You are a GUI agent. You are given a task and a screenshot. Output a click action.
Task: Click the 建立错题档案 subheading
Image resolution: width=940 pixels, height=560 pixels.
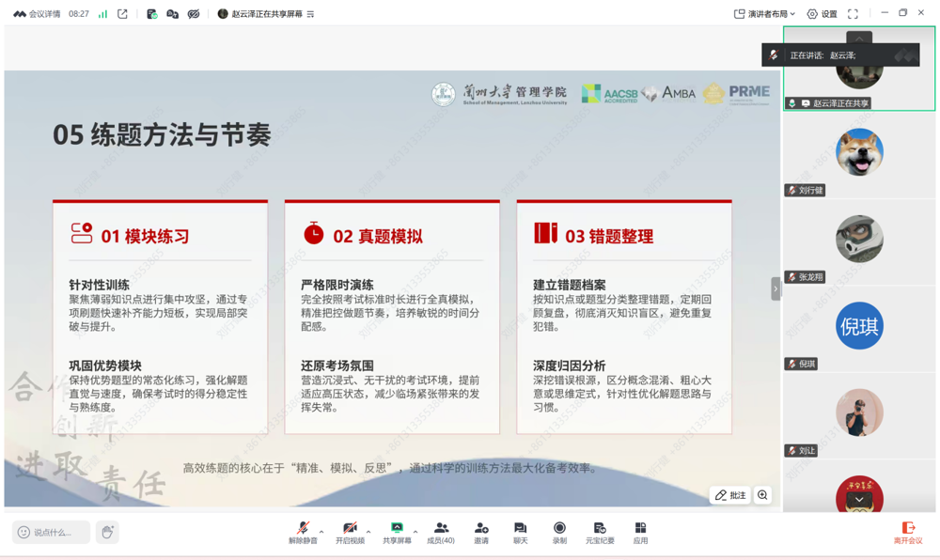coord(569,285)
